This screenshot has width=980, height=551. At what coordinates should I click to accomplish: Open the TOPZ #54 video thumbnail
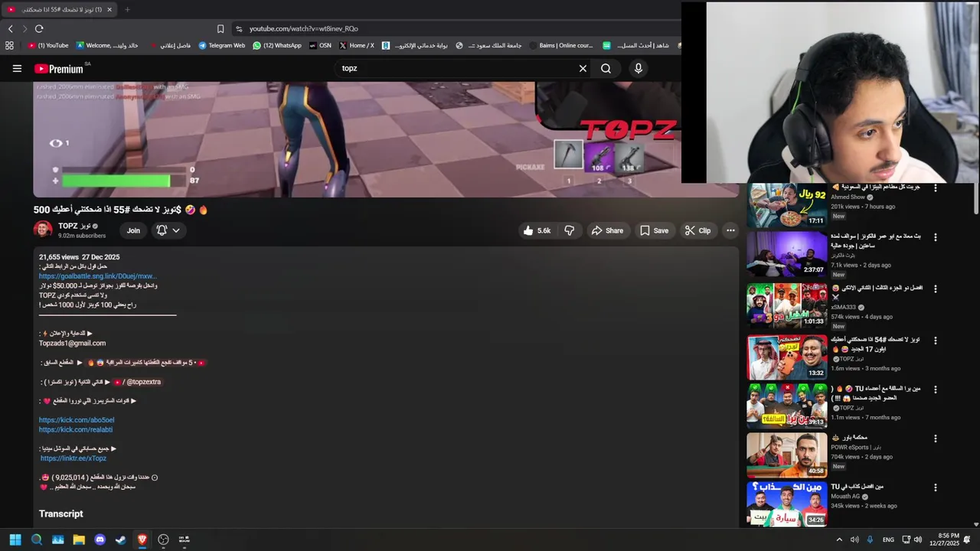coord(787,357)
